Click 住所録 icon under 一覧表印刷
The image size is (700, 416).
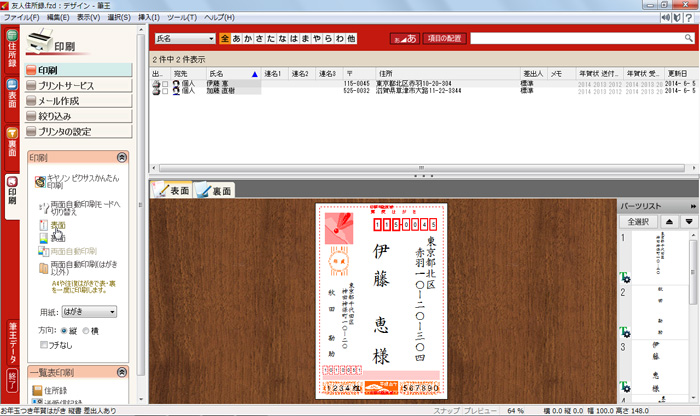click(x=39, y=390)
